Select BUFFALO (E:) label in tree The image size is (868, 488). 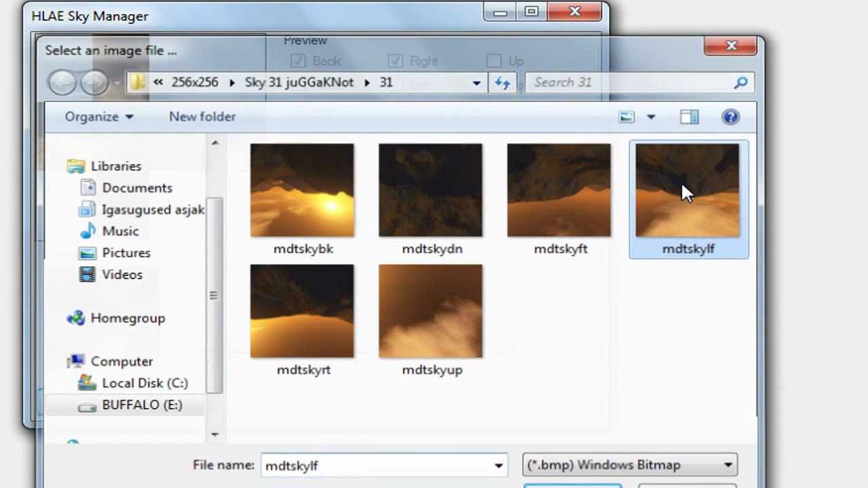click(142, 405)
